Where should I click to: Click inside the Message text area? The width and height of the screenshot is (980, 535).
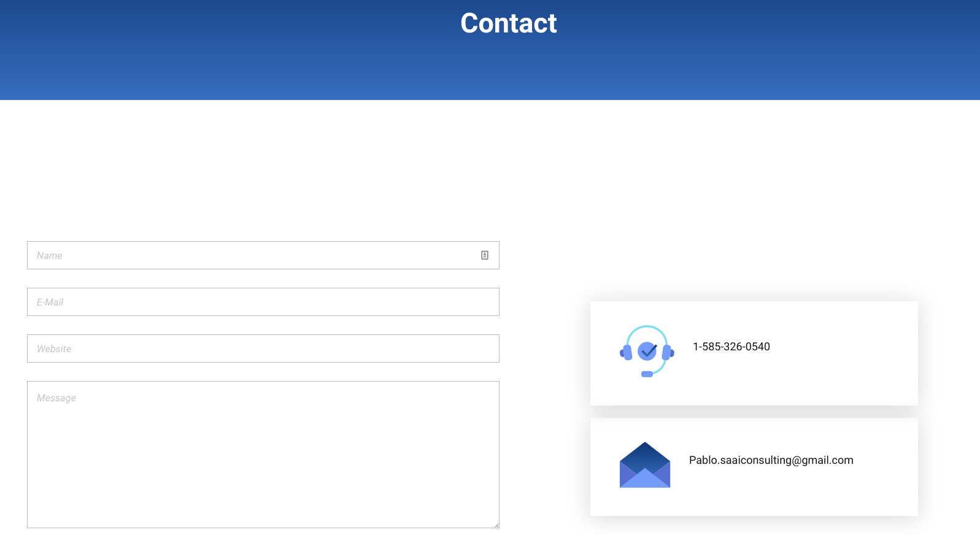pyautogui.click(x=263, y=454)
